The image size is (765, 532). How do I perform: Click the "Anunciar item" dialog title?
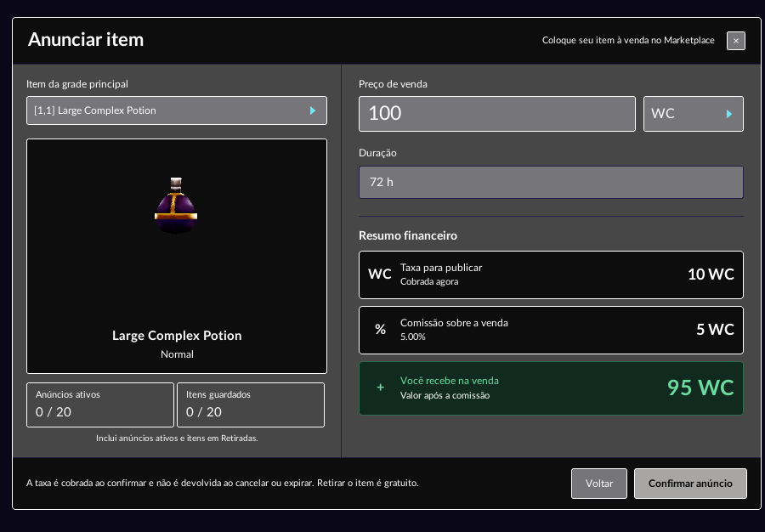point(86,40)
